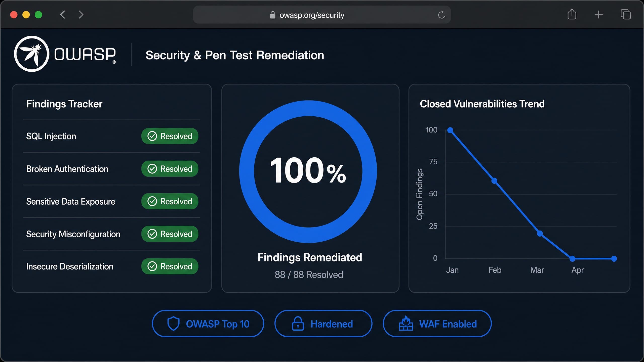Click the final chart point after Apr

614,258
